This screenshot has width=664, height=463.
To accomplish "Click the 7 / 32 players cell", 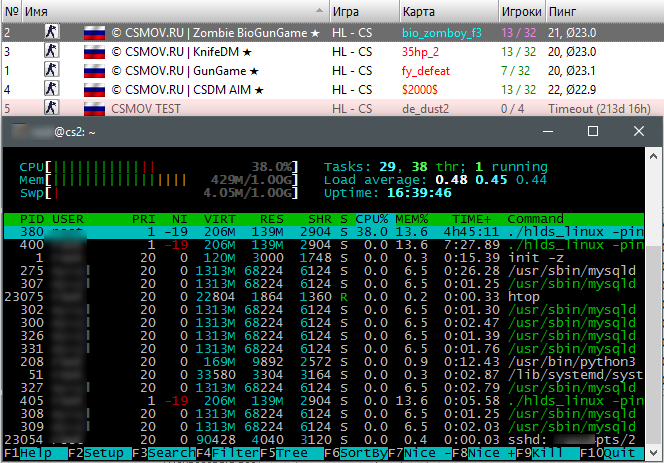I will [x=515, y=71].
